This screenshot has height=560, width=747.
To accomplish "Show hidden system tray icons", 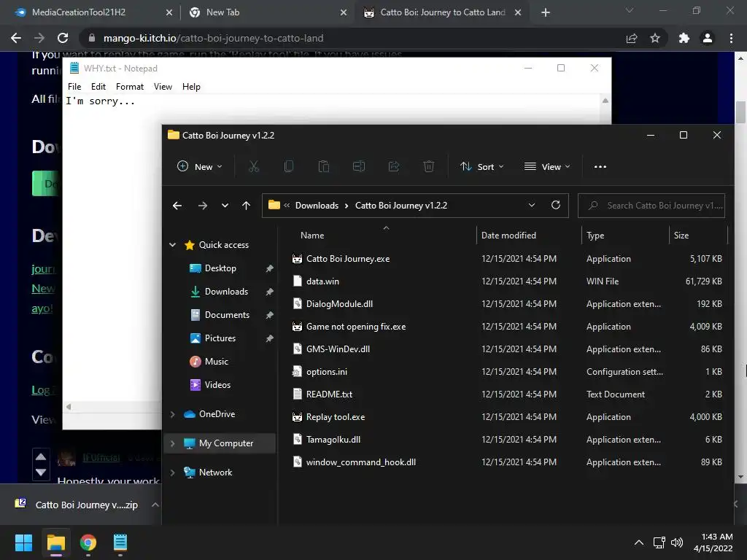I will click(639, 542).
